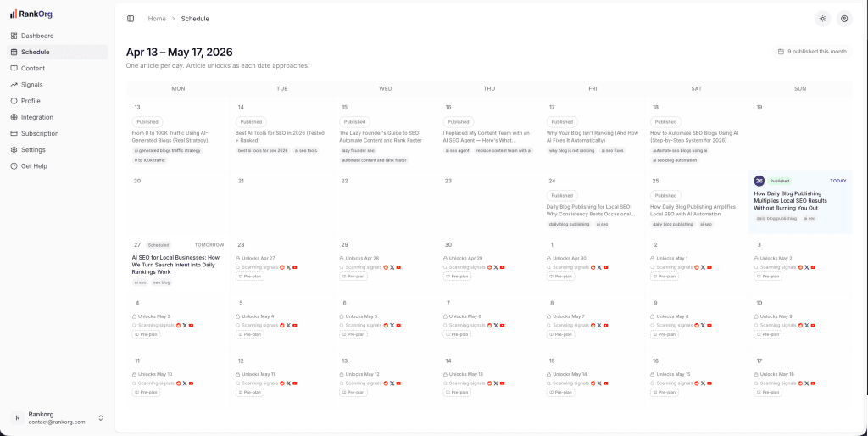This screenshot has height=436, width=868.
Task: Go to Profile in the sidebar
Action: click(31, 101)
